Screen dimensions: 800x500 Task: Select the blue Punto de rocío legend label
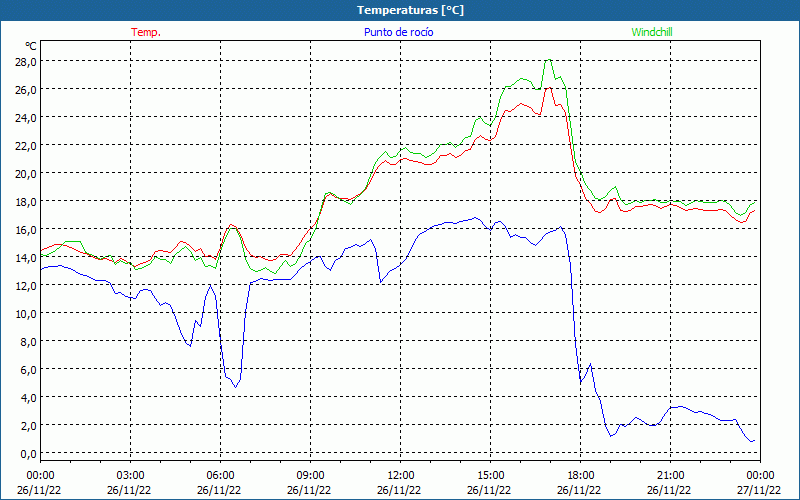398,32
